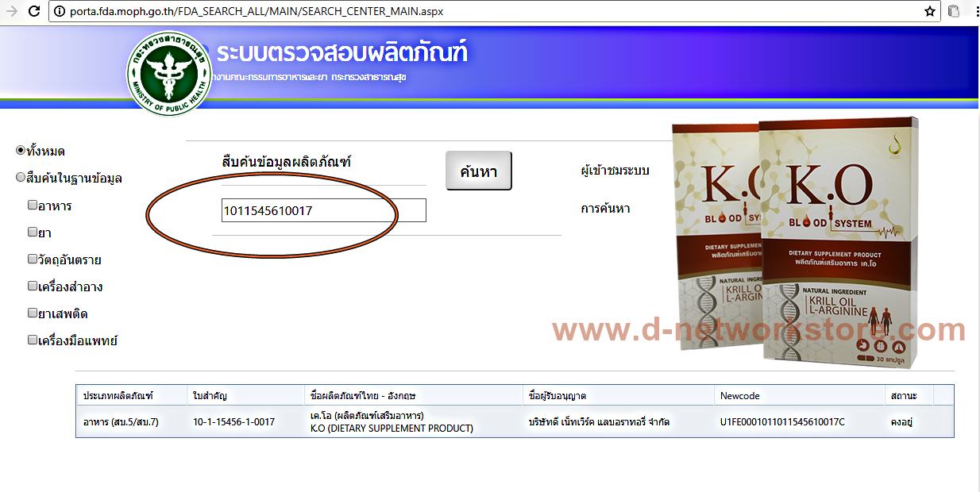This screenshot has height=492, width=980.
Task: Click the browser address bar URL
Action: (256, 12)
